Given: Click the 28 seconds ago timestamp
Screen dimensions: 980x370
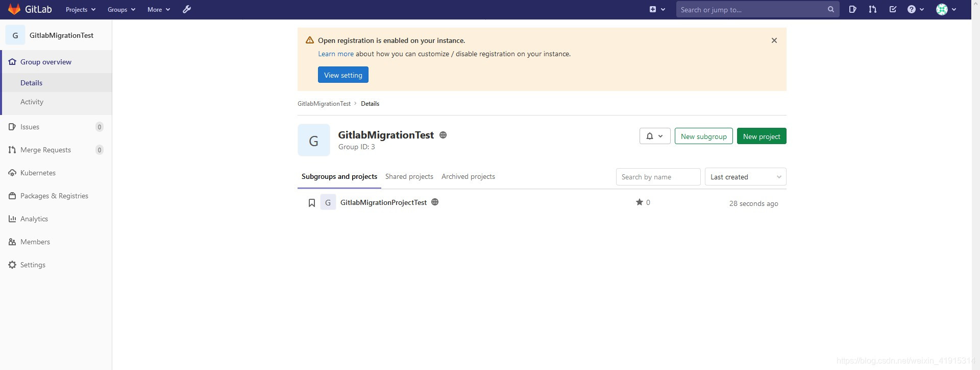Looking at the screenshot, I should tap(753, 203).
